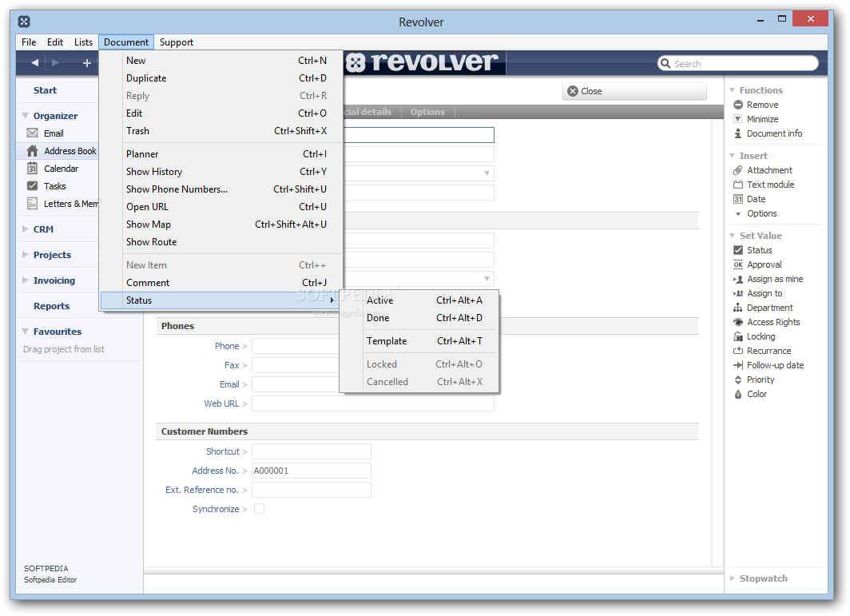Click the Assign to icon
The width and height of the screenshot is (850, 616).
[x=738, y=293]
